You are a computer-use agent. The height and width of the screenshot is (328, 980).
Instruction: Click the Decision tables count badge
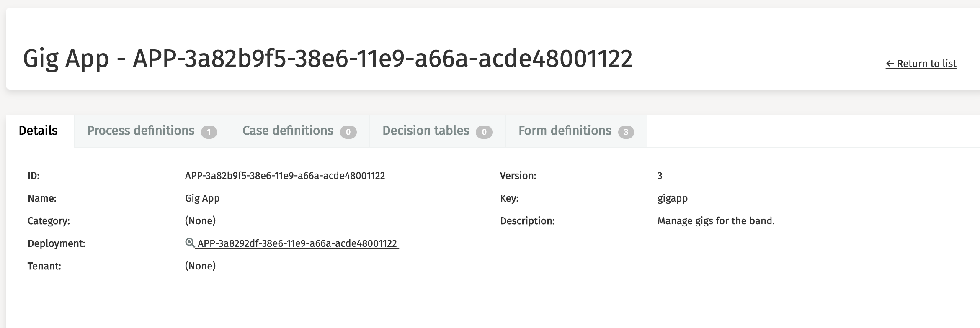coord(484,132)
